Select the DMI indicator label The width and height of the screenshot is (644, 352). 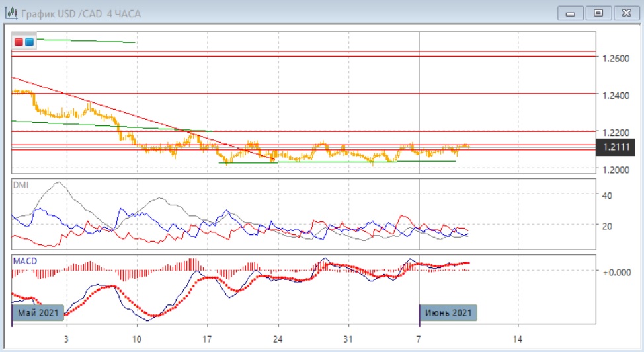[x=21, y=184]
